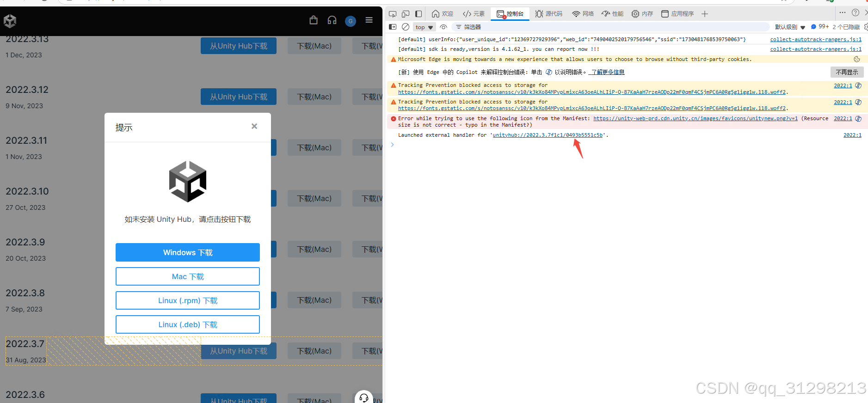Click the 不再显示 button
868x403 pixels.
tap(847, 72)
